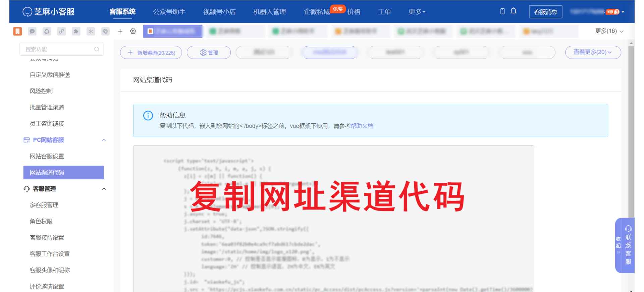Click the cube-shaped channel icon
Viewport: 644px width, 292px height.
click(105, 31)
